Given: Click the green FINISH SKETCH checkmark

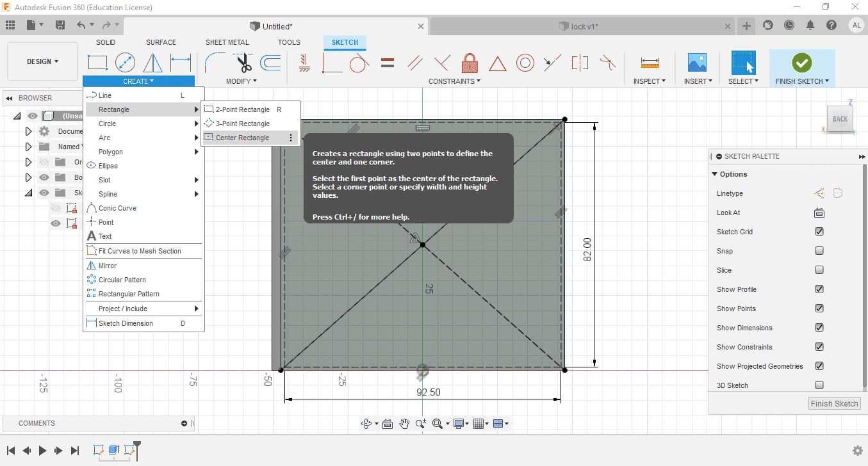Looking at the screenshot, I should tap(801, 63).
